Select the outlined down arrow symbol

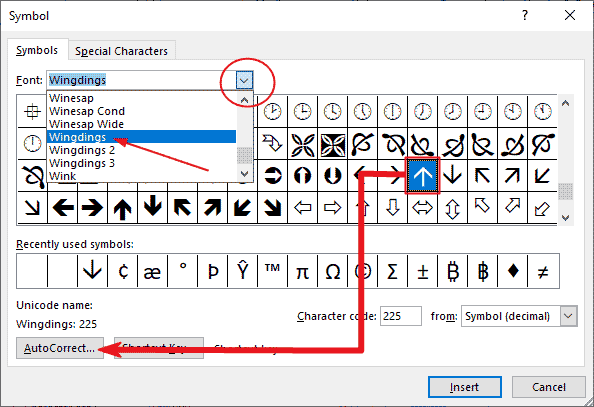click(x=392, y=207)
